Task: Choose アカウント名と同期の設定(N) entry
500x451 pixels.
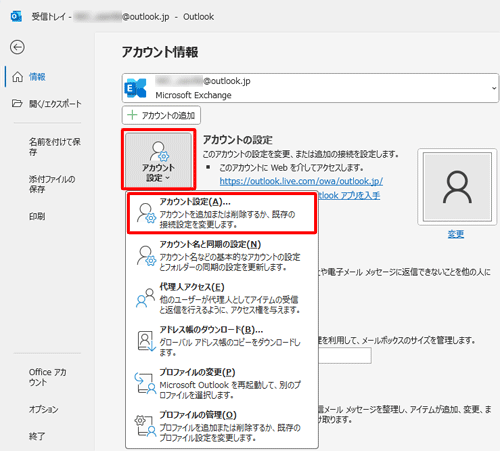Action: click(222, 256)
